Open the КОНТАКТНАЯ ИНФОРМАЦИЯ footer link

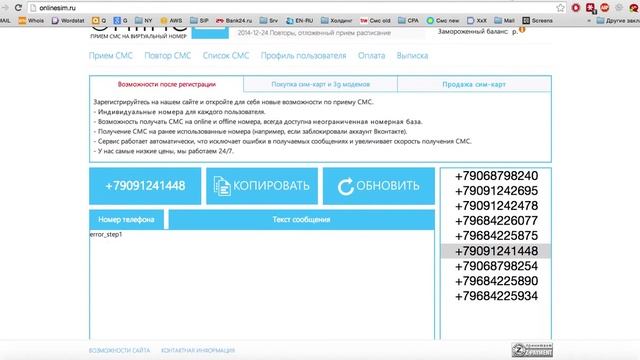click(198, 350)
